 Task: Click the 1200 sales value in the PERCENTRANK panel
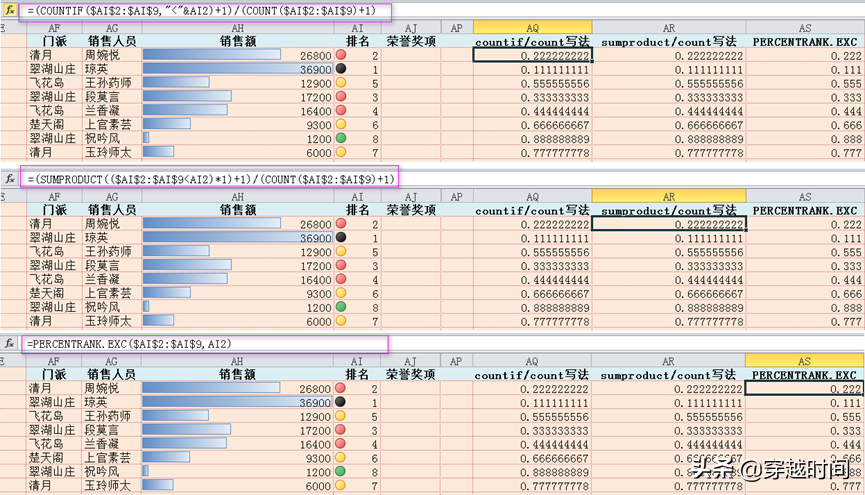coord(318,472)
